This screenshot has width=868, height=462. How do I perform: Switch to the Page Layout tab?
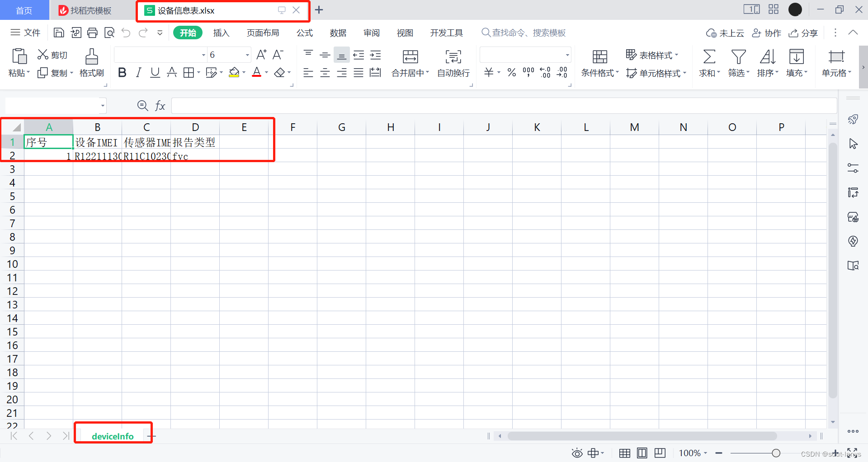263,33
